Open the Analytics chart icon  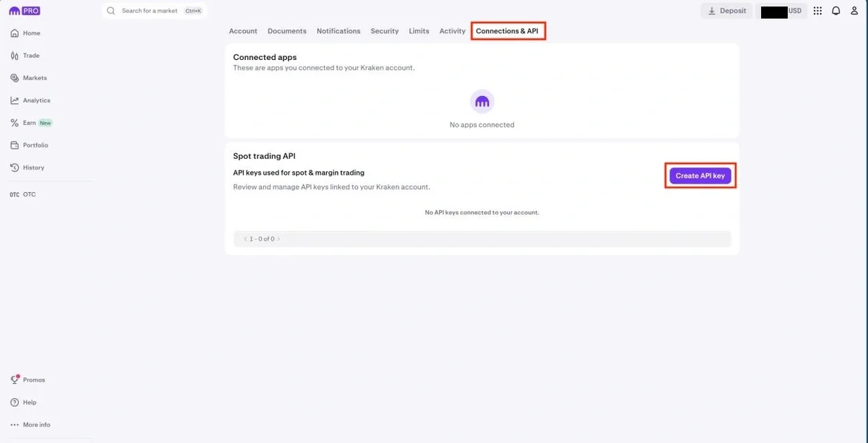[14, 100]
